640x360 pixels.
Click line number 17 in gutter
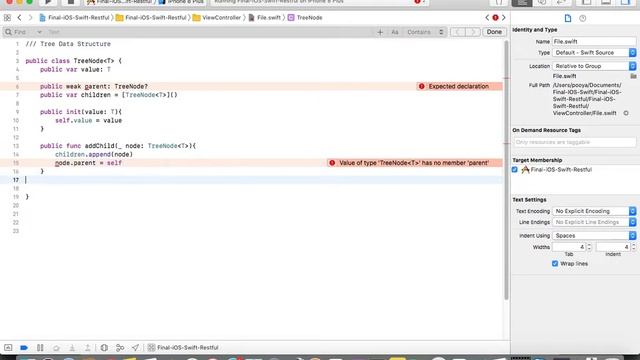pyautogui.click(x=16, y=180)
